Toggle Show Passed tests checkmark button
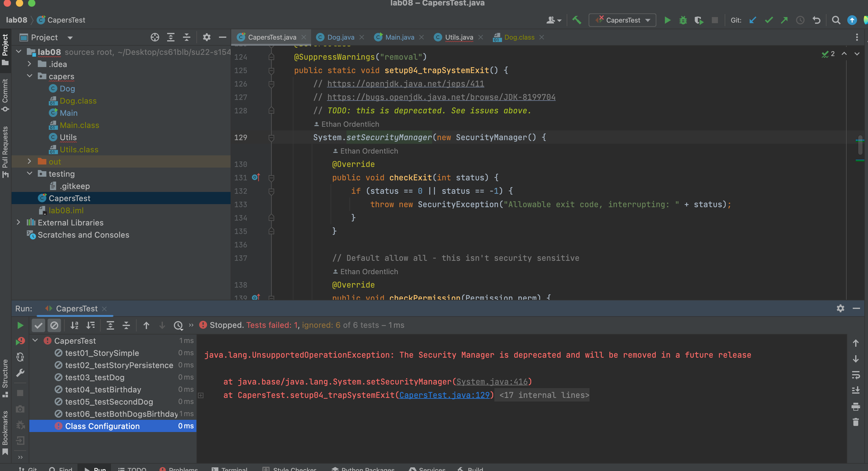This screenshot has width=868, height=471. tap(38, 325)
